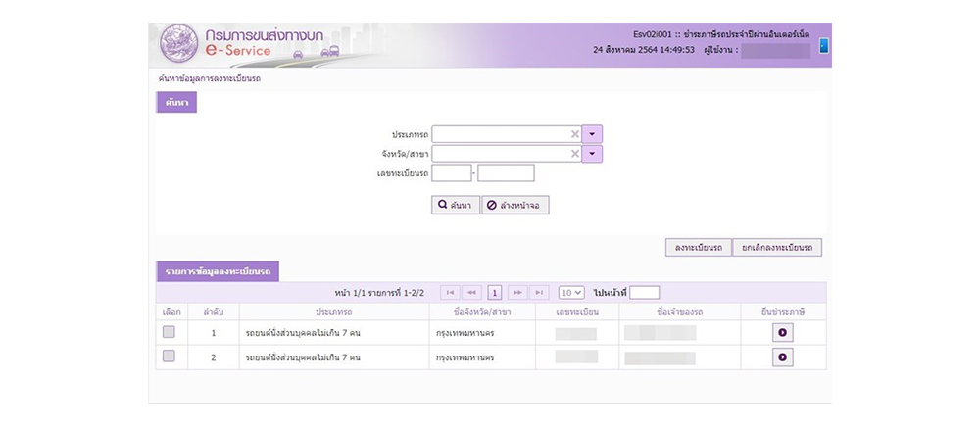Viewport: 980px width, 427px height.
Task: Tick the checkbox in row 1
Action: pyautogui.click(x=169, y=332)
